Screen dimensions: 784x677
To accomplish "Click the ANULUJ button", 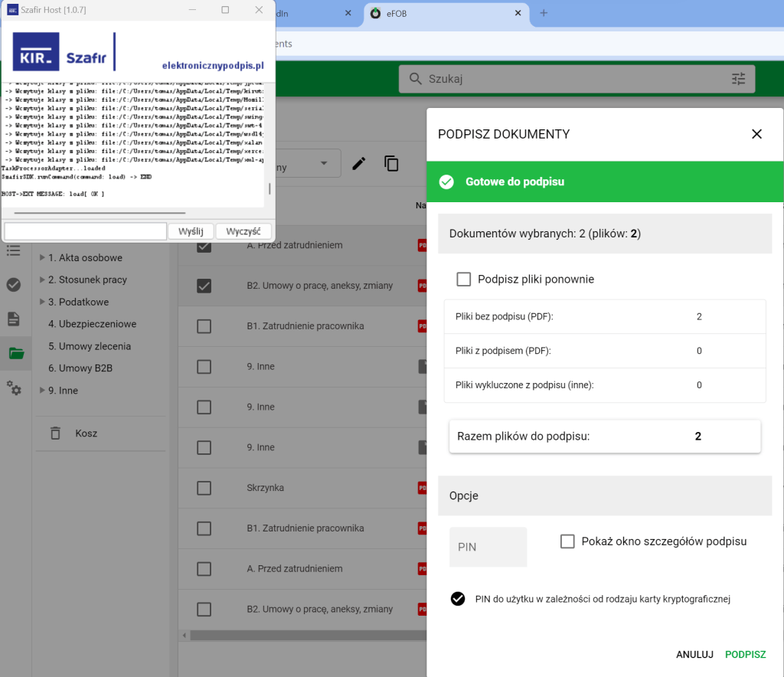I will coord(694,654).
